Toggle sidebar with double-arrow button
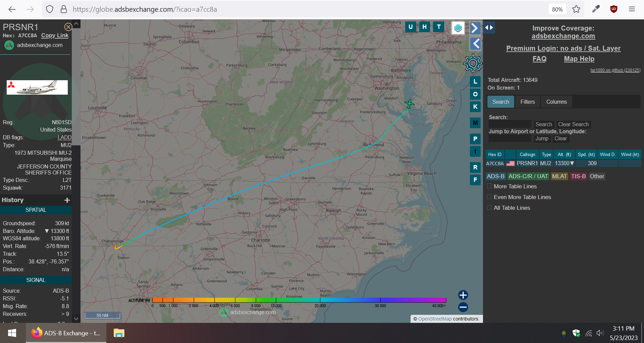 (489, 28)
